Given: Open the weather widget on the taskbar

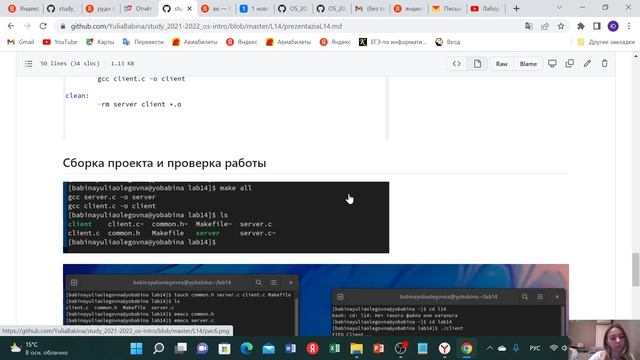Looking at the screenshot, I should click(39, 349).
